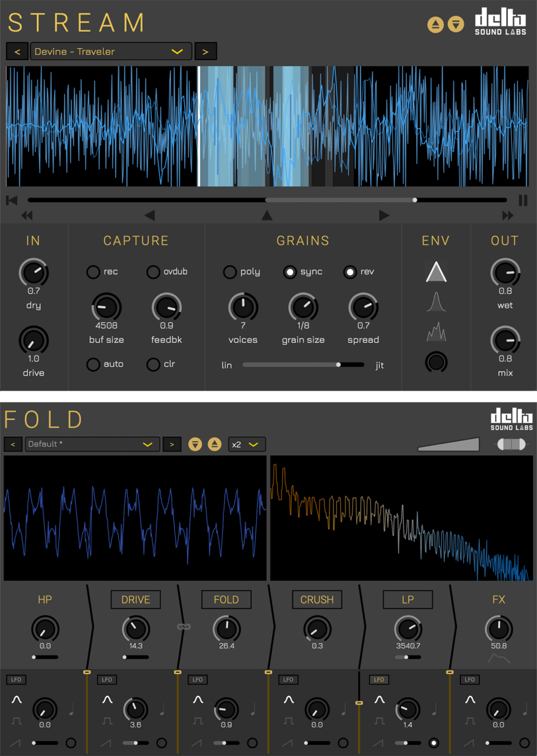
Task: Toggle the DRIVE stage button
Action: [x=135, y=600]
